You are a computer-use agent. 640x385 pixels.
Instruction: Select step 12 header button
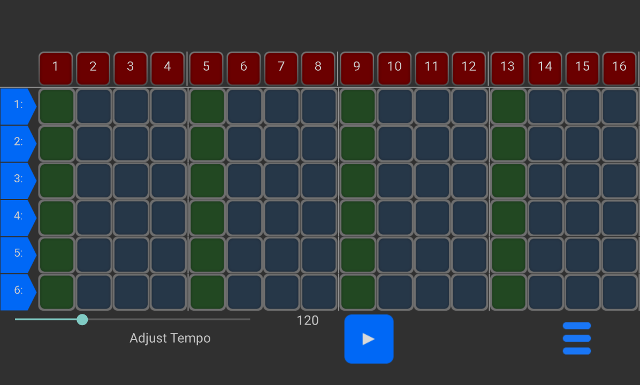(x=469, y=68)
